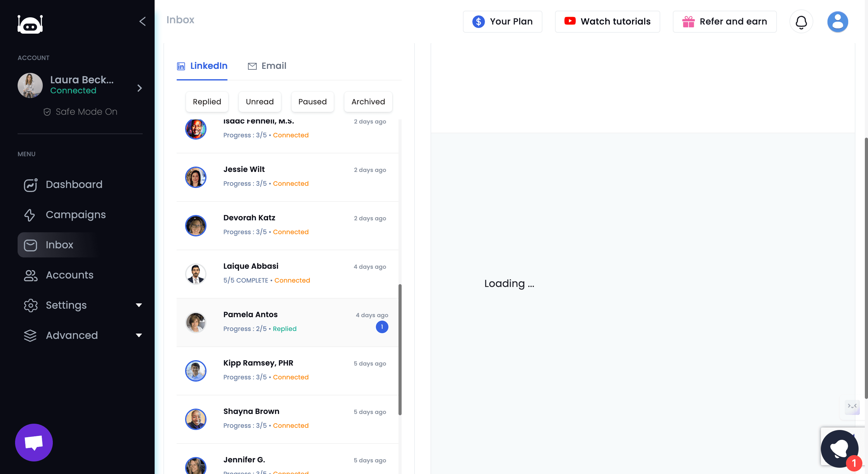Open the Accounts people icon
Viewport: 868px width, 474px height.
[31, 275]
